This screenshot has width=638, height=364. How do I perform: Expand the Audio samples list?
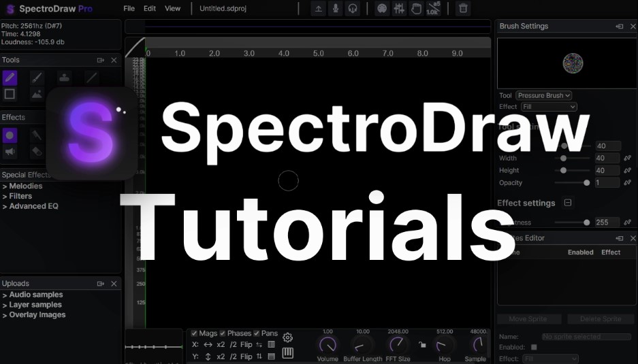click(33, 295)
